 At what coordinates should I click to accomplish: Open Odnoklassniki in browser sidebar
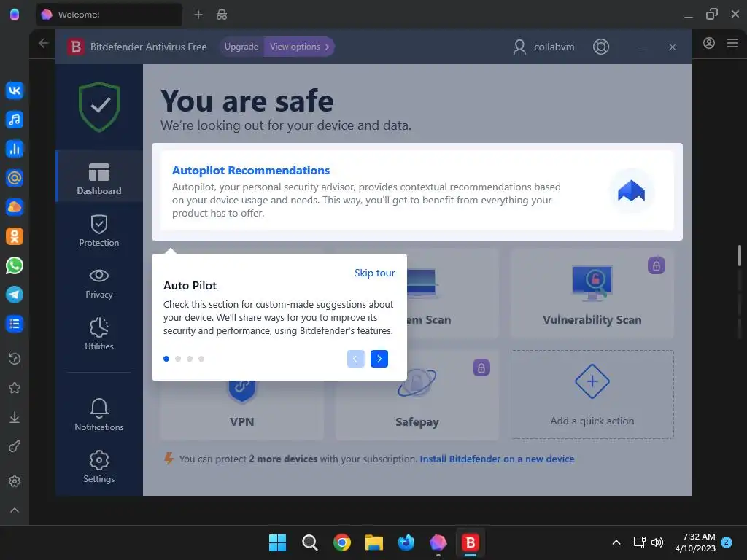[15, 236]
